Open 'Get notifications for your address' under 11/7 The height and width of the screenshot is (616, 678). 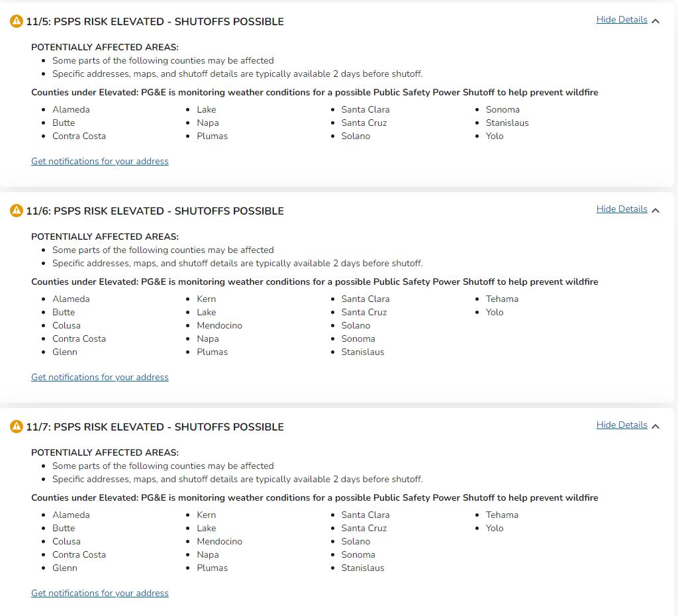[100, 593]
